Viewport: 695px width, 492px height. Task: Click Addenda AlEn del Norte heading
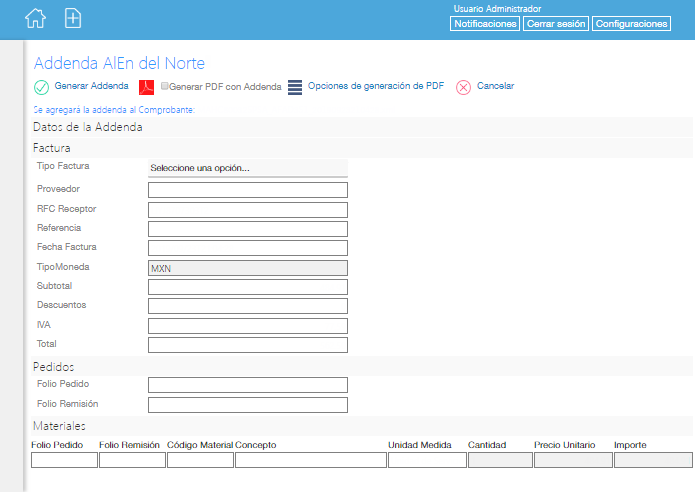(x=119, y=63)
